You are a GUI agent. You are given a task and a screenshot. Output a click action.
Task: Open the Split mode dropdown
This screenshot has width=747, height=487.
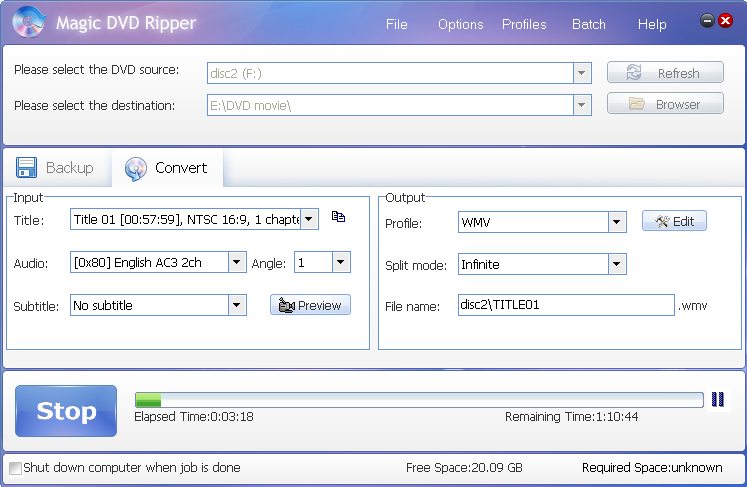pos(617,264)
